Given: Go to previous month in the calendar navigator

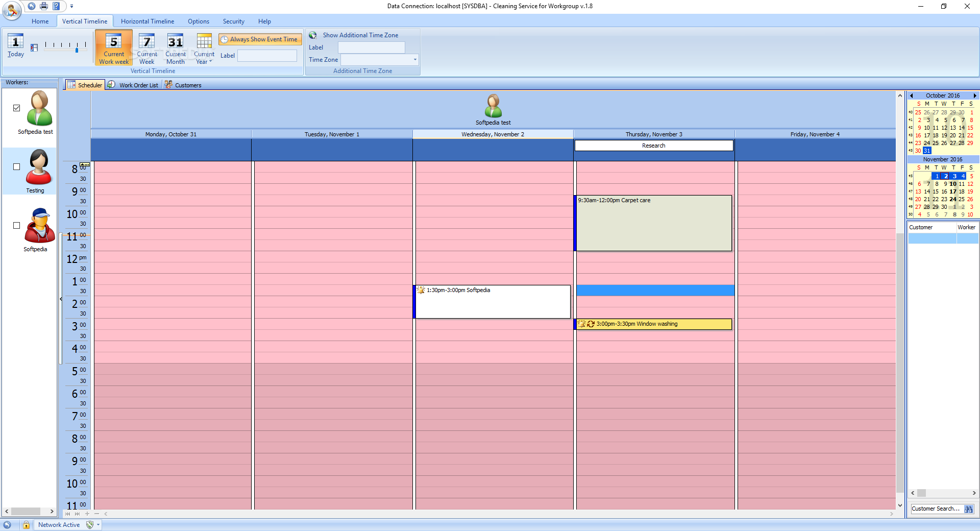Looking at the screenshot, I should pos(912,95).
